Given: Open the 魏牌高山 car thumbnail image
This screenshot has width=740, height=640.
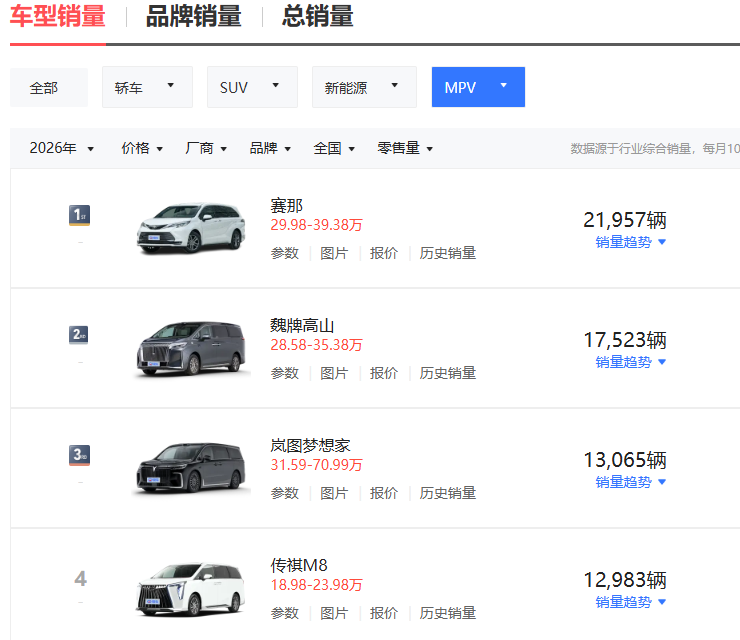Looking at the screenshot, I should [x=191, y=348].
